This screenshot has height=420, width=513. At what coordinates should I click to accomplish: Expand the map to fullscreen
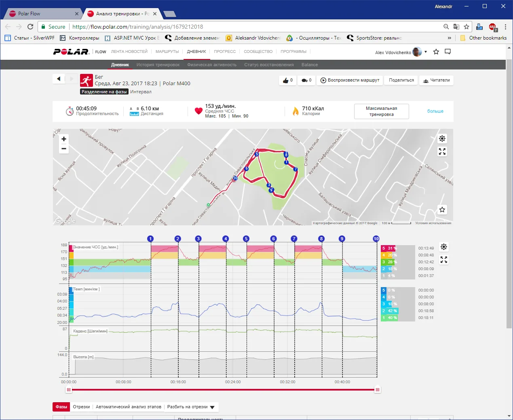click(442, 151)
